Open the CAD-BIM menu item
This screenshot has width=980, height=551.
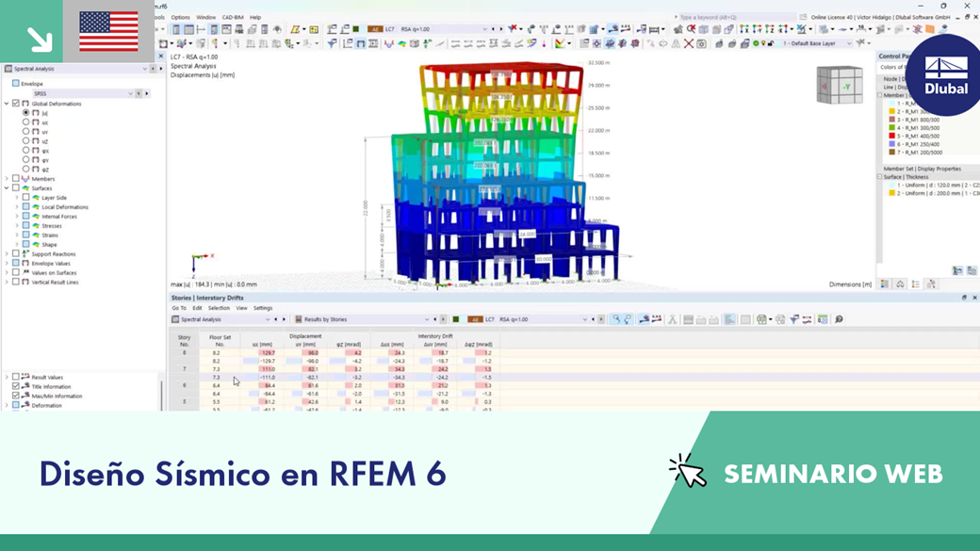click(x=231, y=15)
